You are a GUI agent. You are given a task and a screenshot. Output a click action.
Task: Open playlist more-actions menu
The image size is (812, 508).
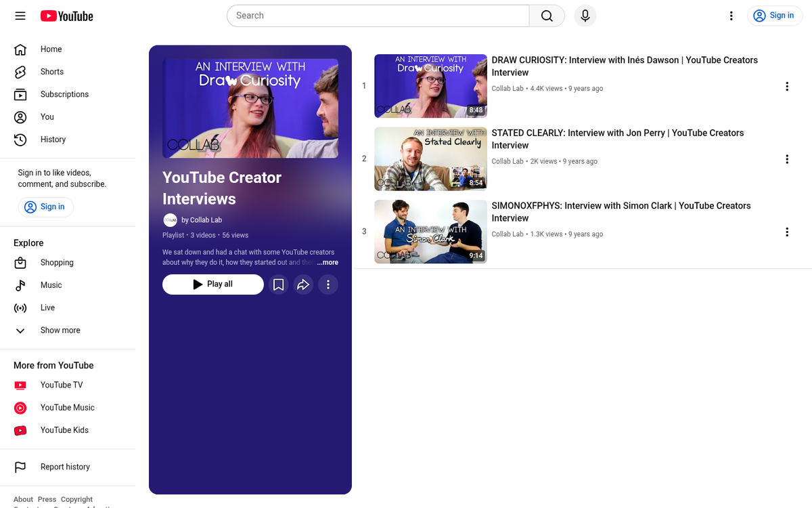328,284
